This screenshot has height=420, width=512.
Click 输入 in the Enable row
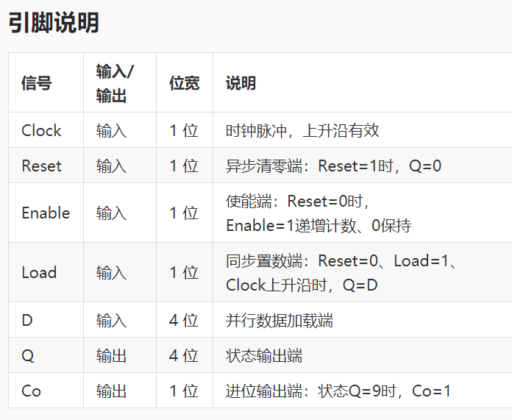pyautogui.click(x=111, y=213)
